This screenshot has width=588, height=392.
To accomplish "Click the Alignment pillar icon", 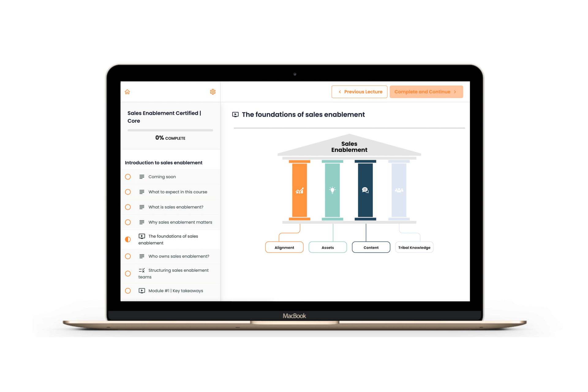I will coord(298,190).
